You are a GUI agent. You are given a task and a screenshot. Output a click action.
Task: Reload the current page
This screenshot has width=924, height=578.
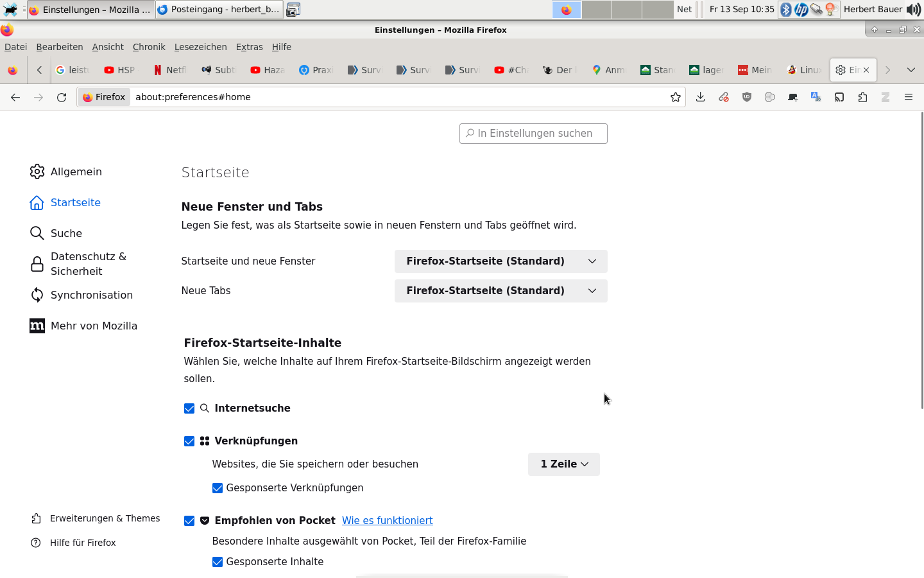tap(62, 97)
